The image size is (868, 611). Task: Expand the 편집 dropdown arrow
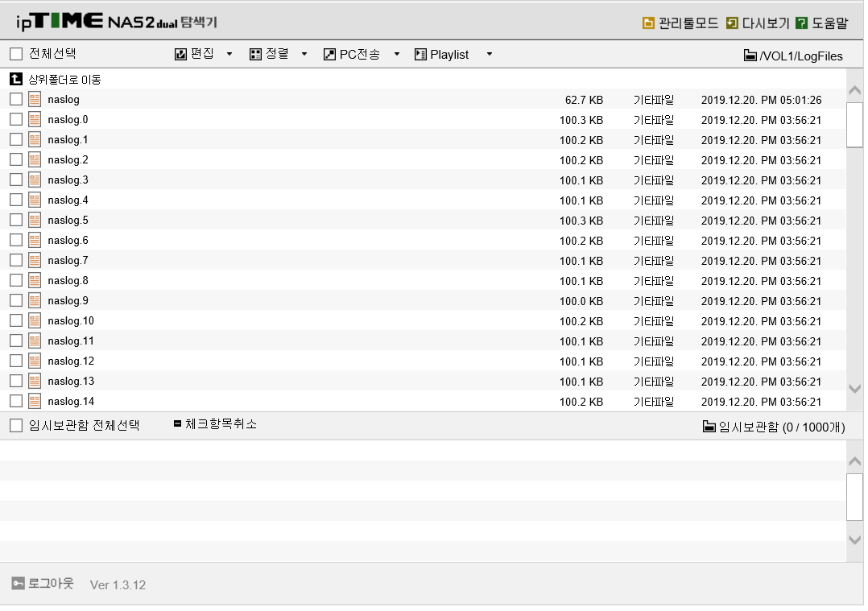[x=229, y=54]
